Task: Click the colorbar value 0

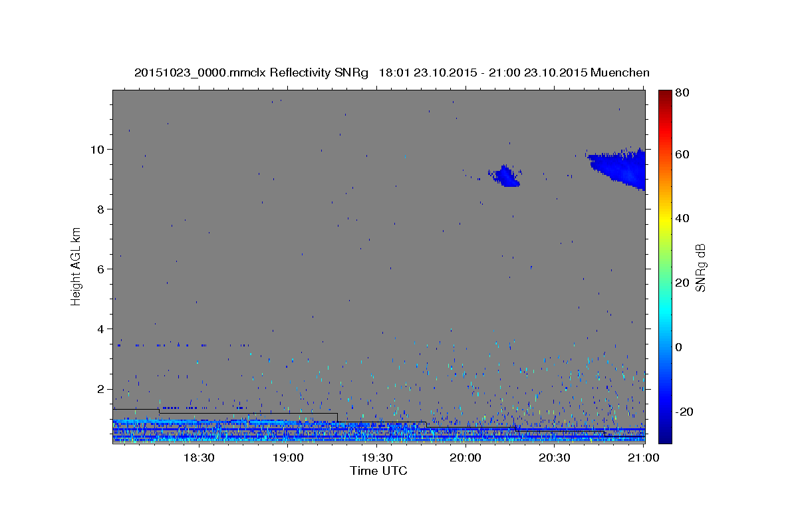Action: pos(680,347)
